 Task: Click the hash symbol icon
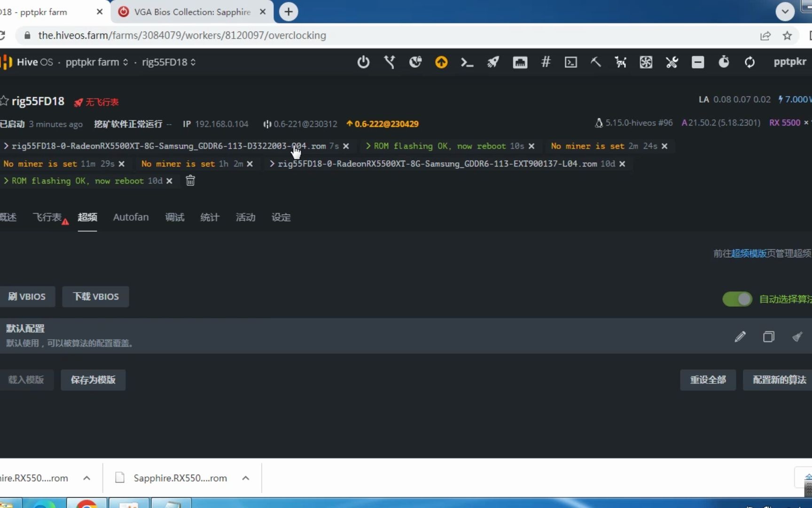point(546,62)
